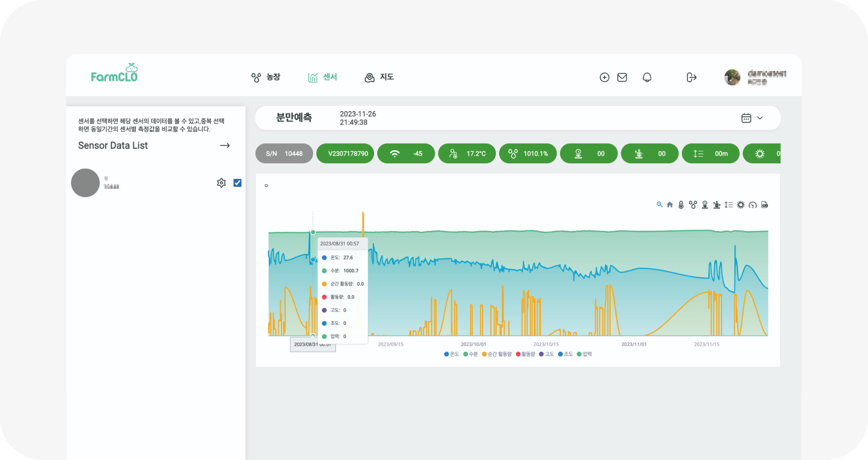Open the 지도 map tab
This screenshot has height=460, width=868.
(379, 77)
